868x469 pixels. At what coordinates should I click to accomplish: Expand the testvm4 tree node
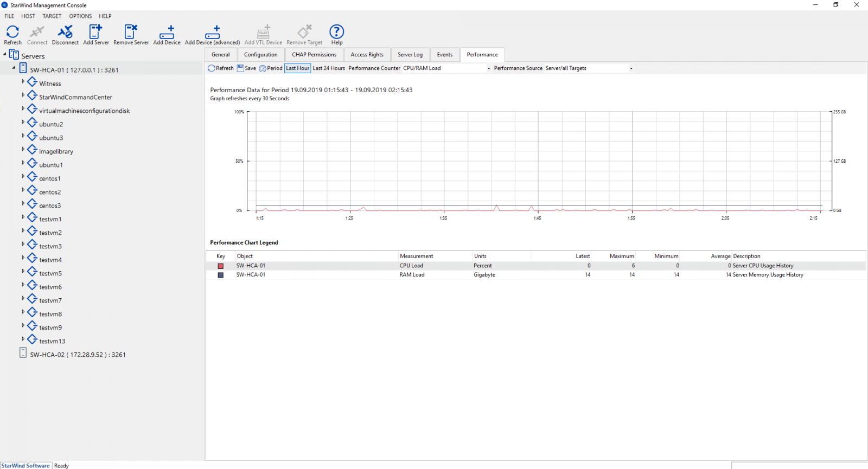click(x=23, y=258)
